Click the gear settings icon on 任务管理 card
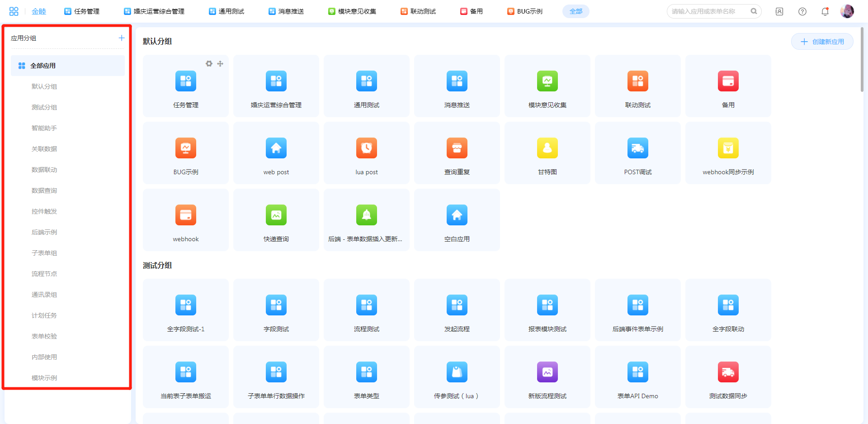Screen dimensions: 868x424 tap(209, 64)
